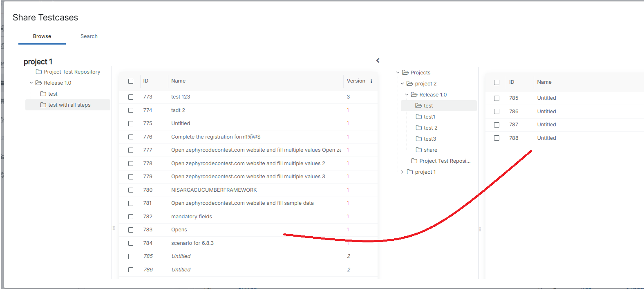The width and height of the screenshot is (644, 289).
Task: Open the Version column options menu icon
Action: (x=371, y=81)
